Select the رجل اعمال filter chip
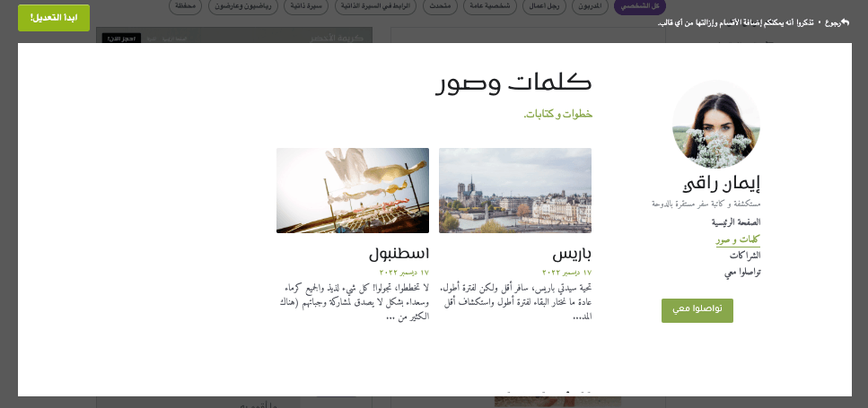Screen dimensions: 868x408 point(544,6)
